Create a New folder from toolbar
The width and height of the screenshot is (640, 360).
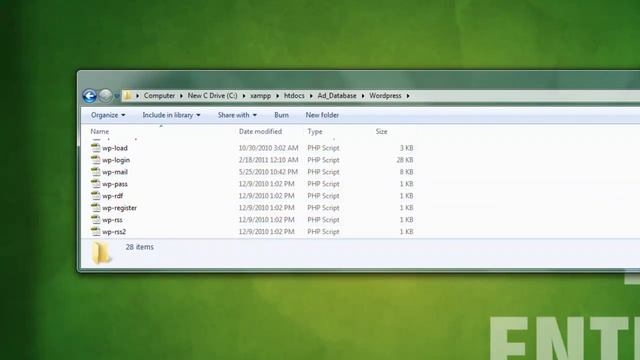tap(322, 115)
